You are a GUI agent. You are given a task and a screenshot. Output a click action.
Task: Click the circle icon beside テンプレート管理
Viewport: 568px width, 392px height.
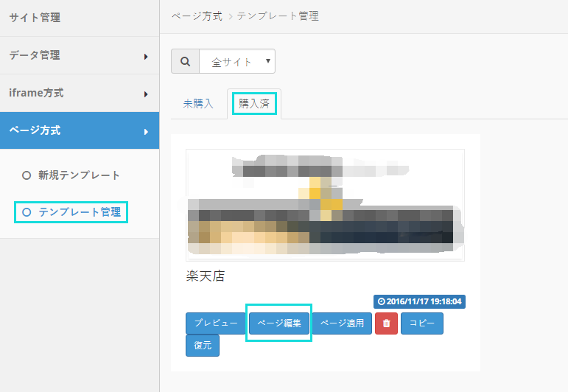pyautogui.click(x=27, y=212)
